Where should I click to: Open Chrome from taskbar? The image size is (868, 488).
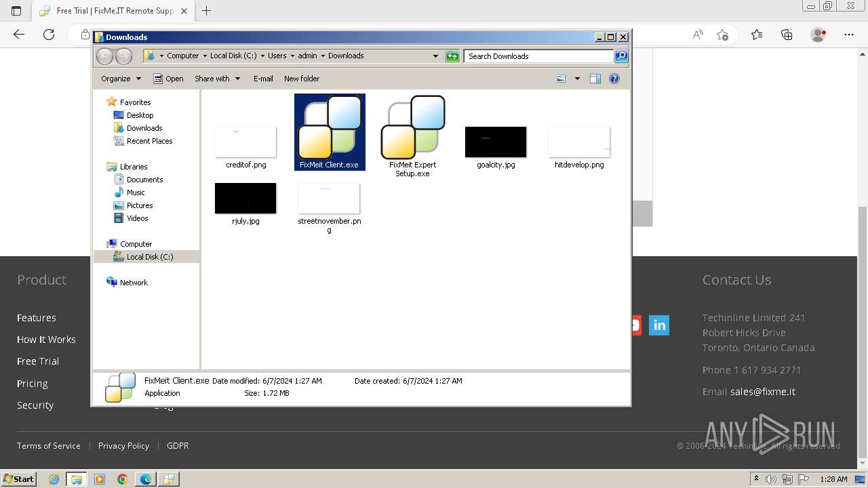[x=122, y=479]
